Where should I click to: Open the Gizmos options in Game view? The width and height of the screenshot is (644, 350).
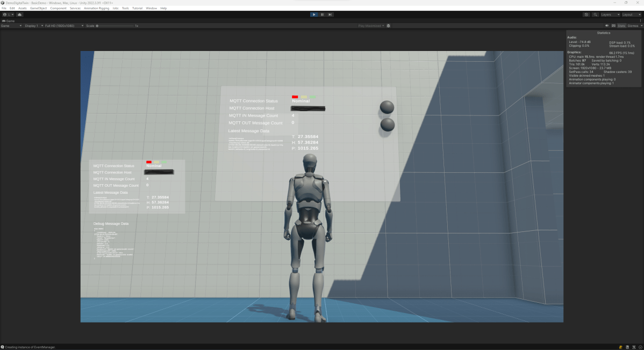coord(633,25)
